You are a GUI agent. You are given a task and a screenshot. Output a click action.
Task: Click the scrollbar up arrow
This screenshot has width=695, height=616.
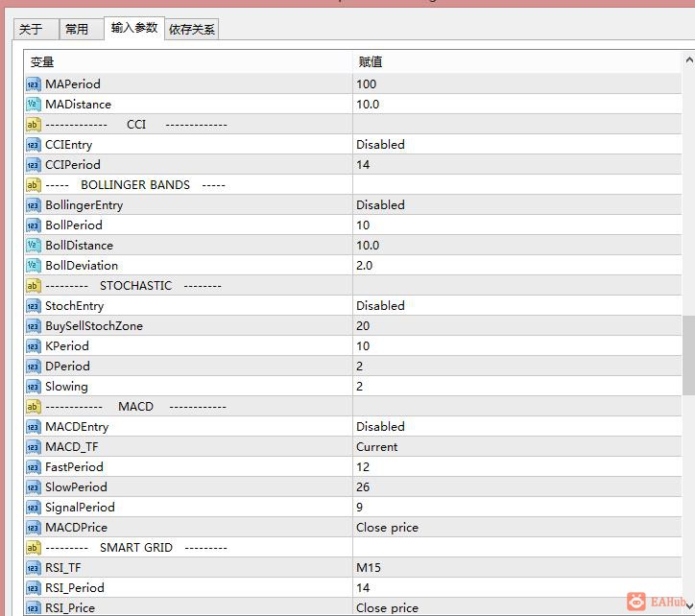point(689,59)
